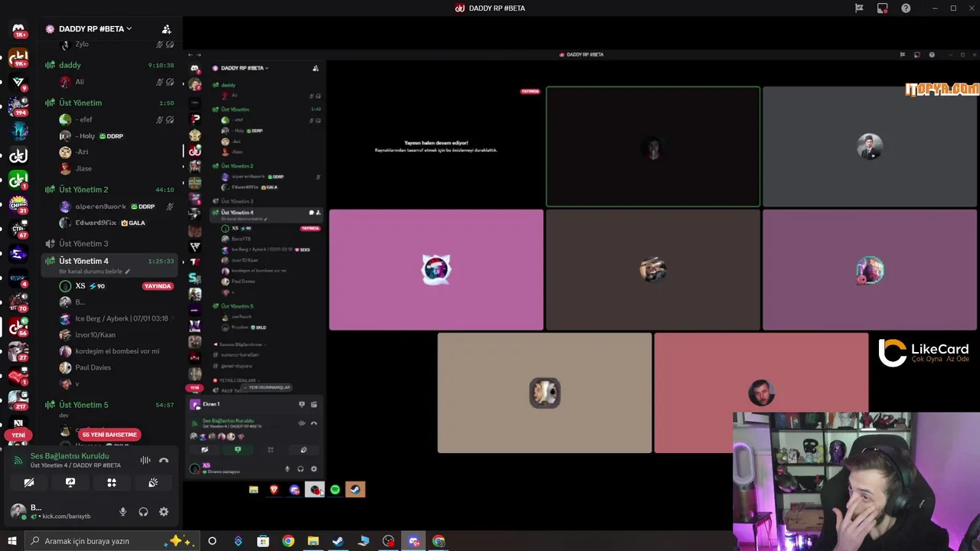Open OBS Studio icon in Windows taskbar

(389, 541)
